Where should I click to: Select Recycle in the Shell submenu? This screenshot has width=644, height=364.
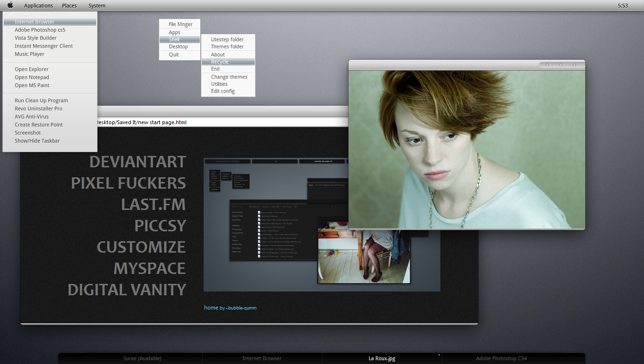[228, 62]
